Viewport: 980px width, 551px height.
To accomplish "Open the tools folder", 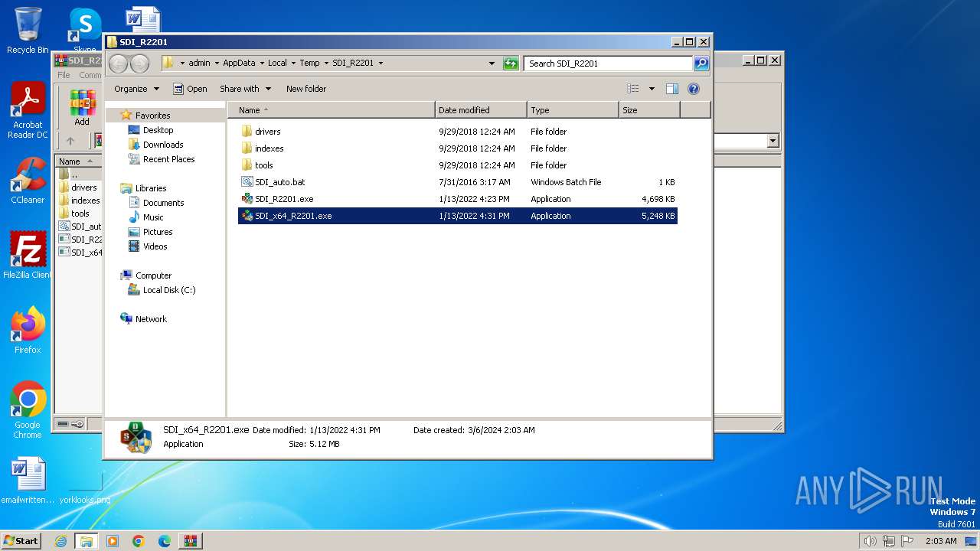I will pyautogui.click(x=263, y=165).
